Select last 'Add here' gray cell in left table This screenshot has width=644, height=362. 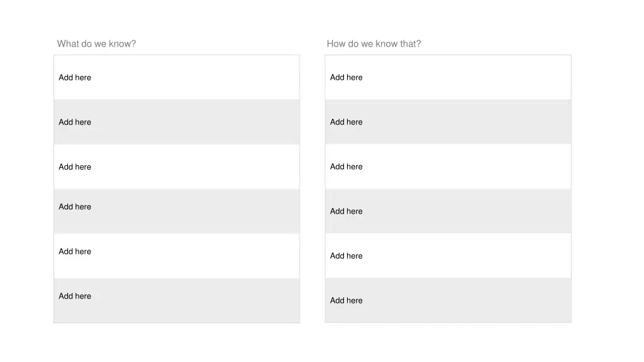pyautogui.click(x=177, y=300)
